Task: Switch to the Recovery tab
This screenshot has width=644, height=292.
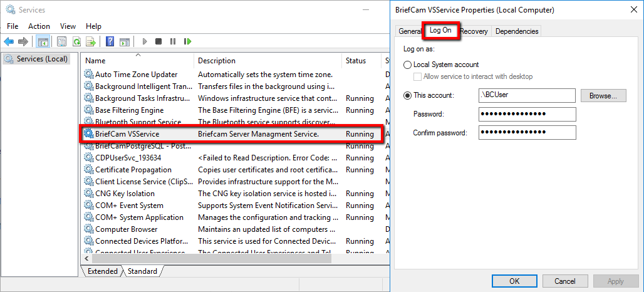Action: click(x=474, y=31)
